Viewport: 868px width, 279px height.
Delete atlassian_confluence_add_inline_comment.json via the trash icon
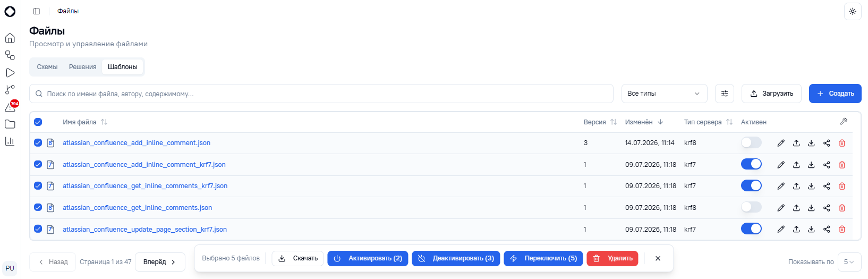pos(842,143)
